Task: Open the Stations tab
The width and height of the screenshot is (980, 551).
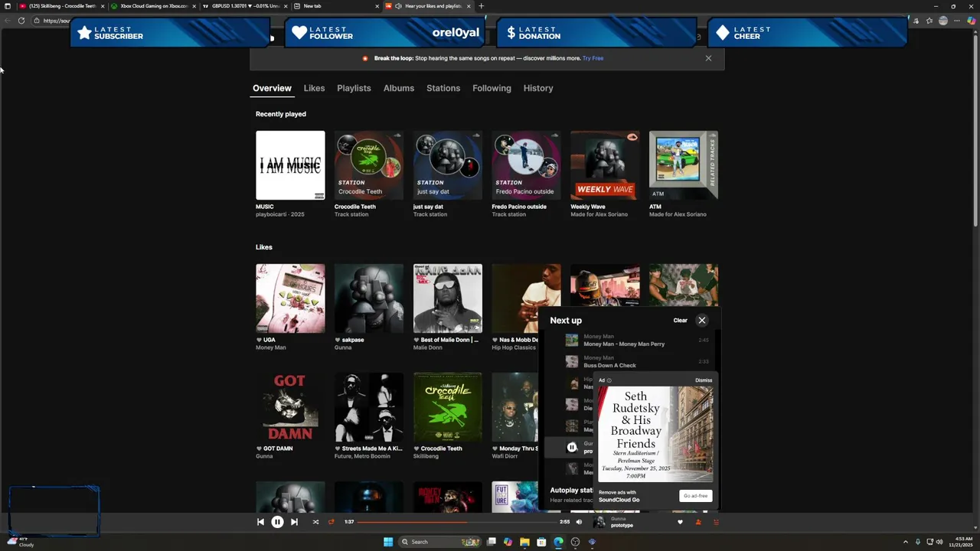Action: click(443, 88)
